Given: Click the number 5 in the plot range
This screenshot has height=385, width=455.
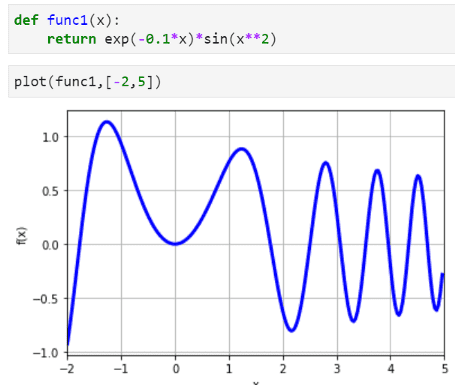Looking at the screenshot, I should pos(142,82).
